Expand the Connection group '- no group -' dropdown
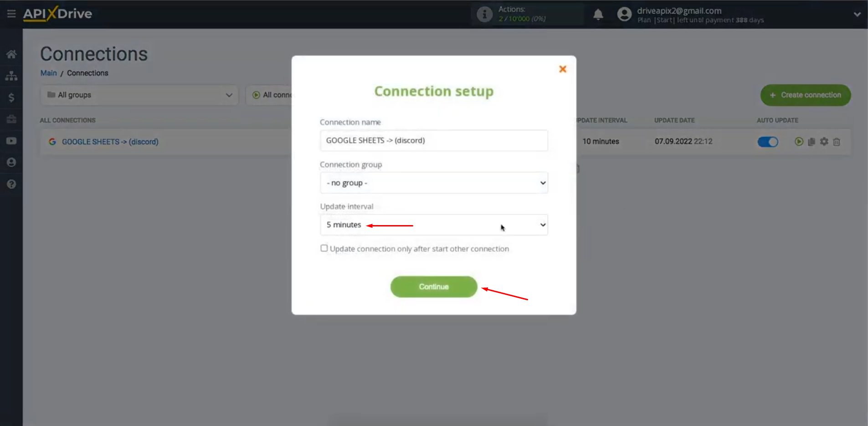Viewport: 868px width, 426px height. click(x=433, y=183)
